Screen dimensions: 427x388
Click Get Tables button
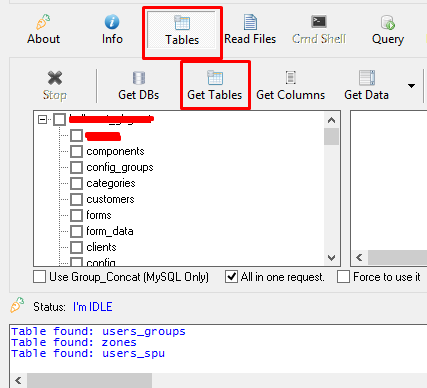click(x=215, y=86)
